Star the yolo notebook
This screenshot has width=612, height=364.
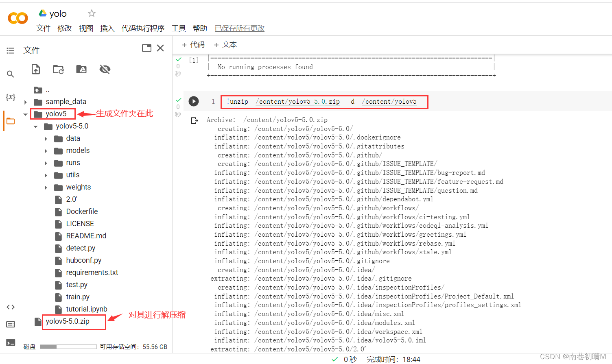click(91, 13)
